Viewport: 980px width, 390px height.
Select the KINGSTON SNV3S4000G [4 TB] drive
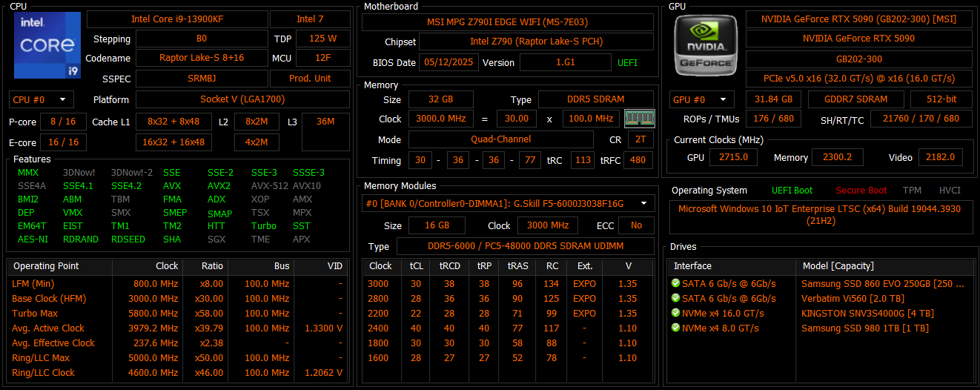[x=821, y=313]
